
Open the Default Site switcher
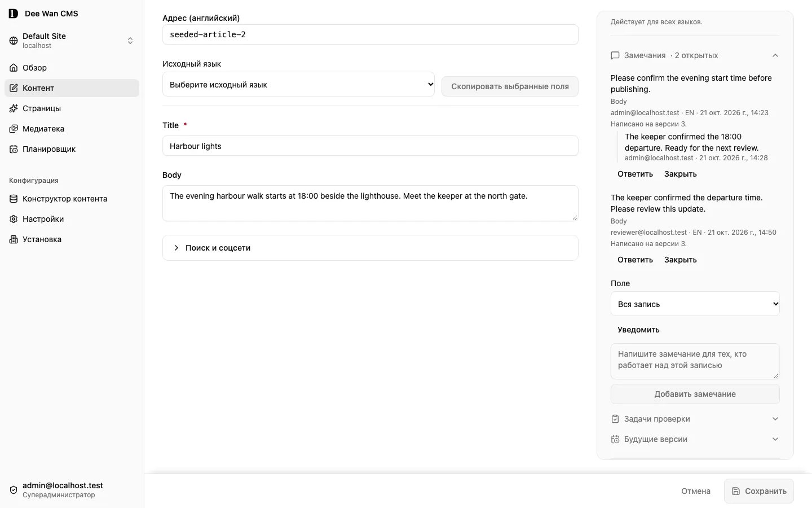[72, 41]
